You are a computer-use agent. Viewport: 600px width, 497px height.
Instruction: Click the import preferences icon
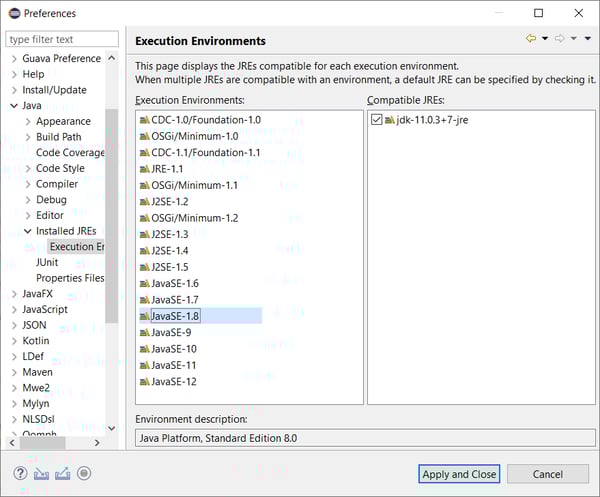tap(41, 473)
